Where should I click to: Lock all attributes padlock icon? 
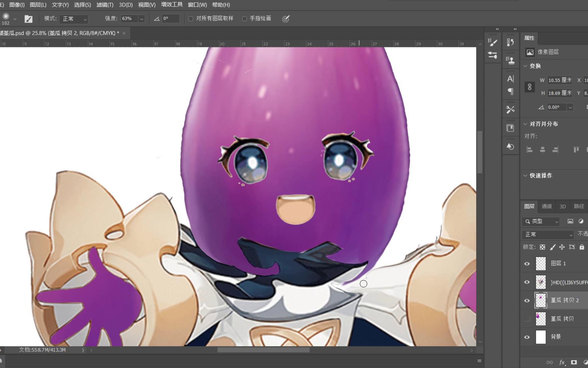point(582,247)
